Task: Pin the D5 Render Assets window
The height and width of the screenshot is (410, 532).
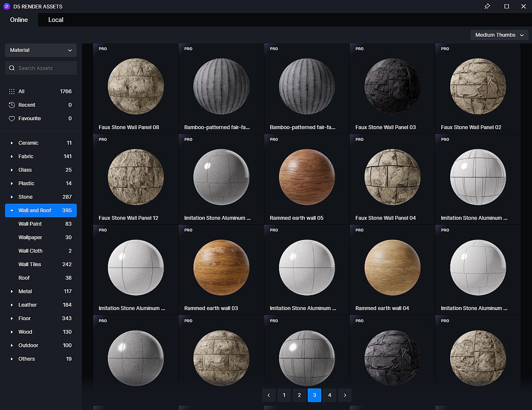Action: tap(487, 6)
